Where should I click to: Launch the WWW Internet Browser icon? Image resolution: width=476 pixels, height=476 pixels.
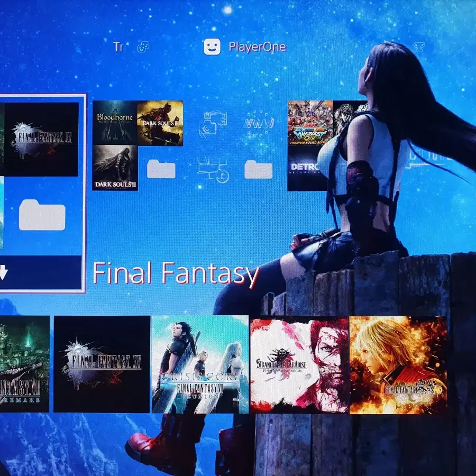(259, 123)
